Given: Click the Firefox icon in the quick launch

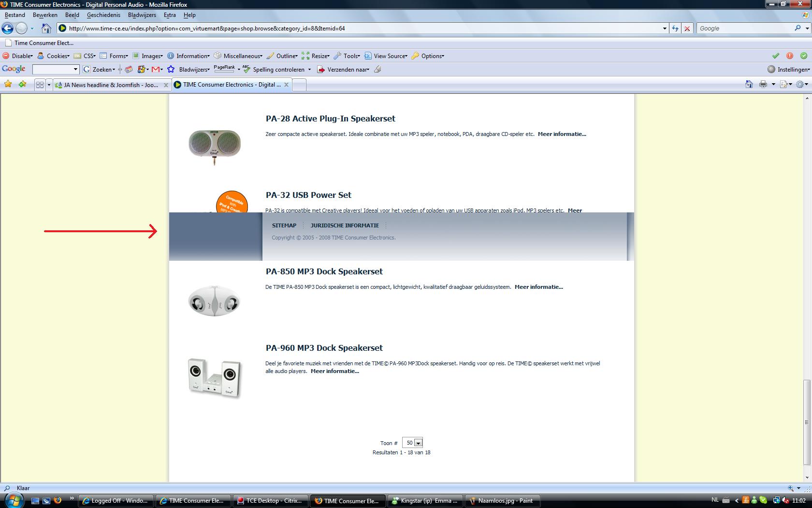Looking at the screenshot, I should (58, 500).
